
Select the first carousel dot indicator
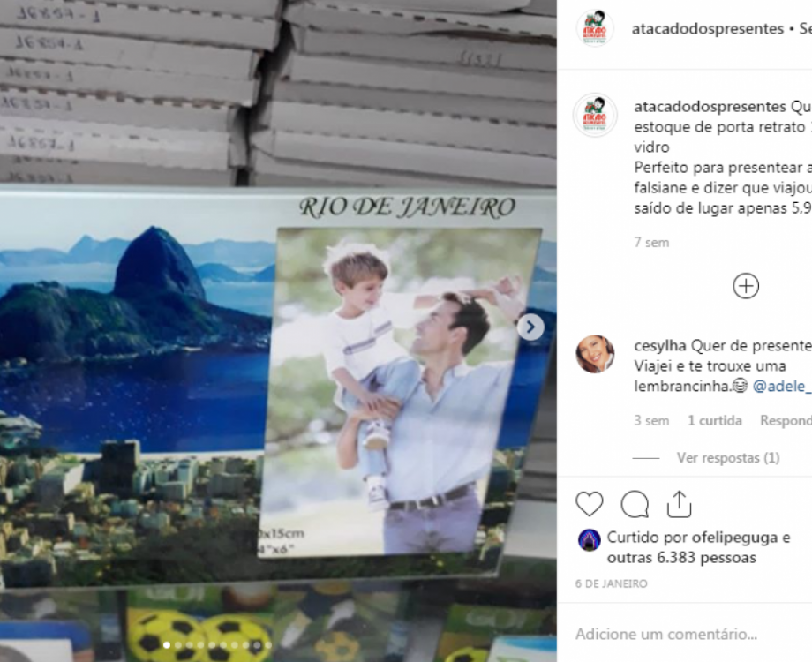(167, 645)
